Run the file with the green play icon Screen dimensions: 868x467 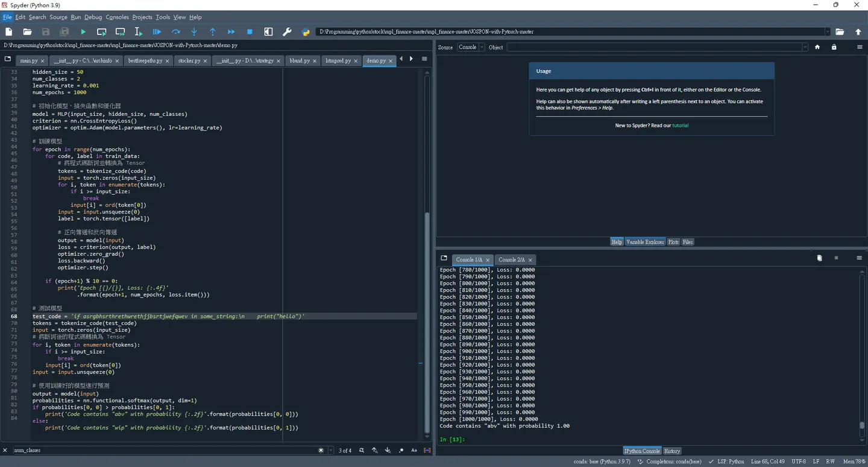pos(83,32)
